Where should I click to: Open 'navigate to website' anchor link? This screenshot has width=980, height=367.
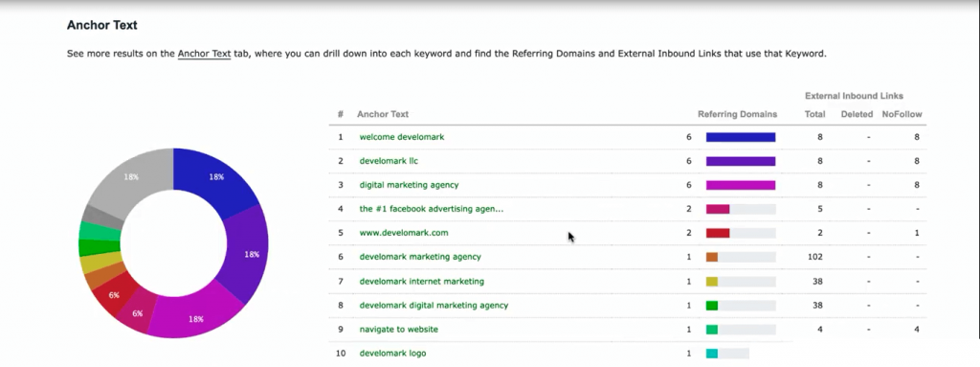coord(399,330)
